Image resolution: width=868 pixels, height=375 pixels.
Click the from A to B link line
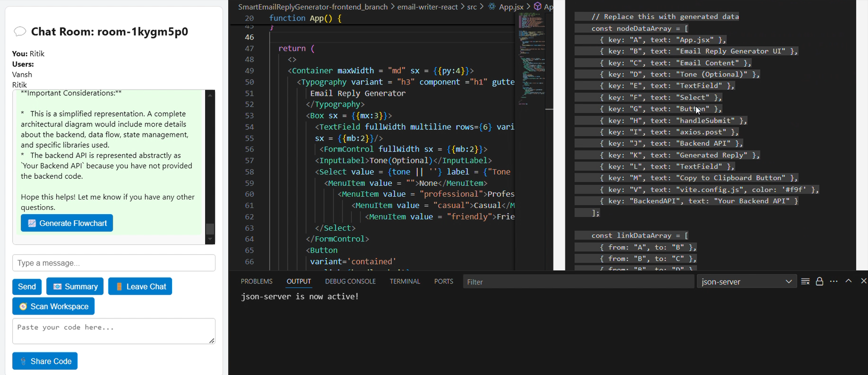coord(648,247)
